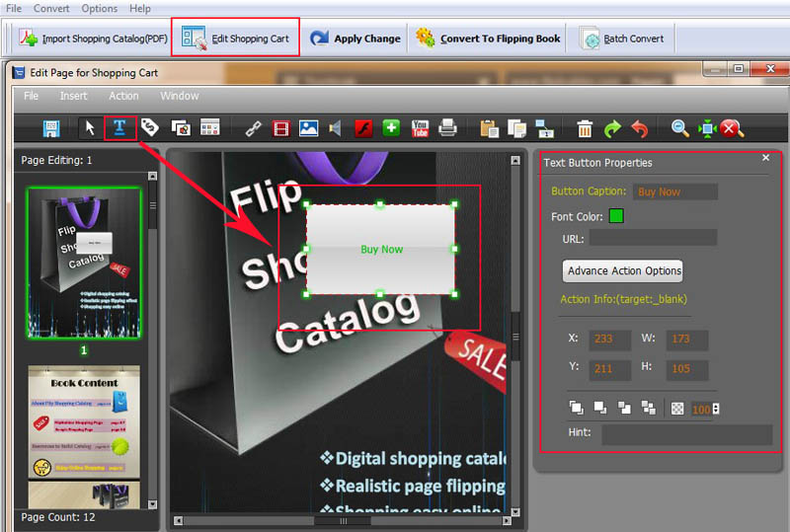The image size is (790, 532).
Task: Click Advance Action Options button
Action: [x=623, y=271]
